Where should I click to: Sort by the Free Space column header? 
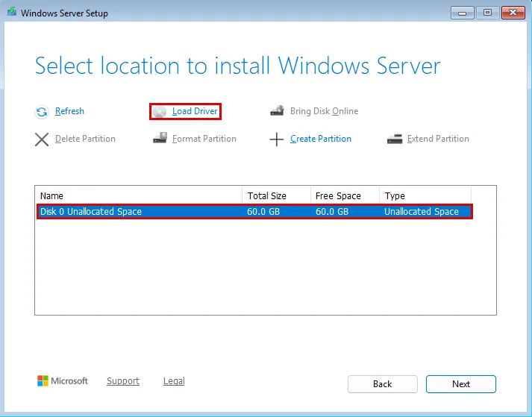click(x=345, y=195)
